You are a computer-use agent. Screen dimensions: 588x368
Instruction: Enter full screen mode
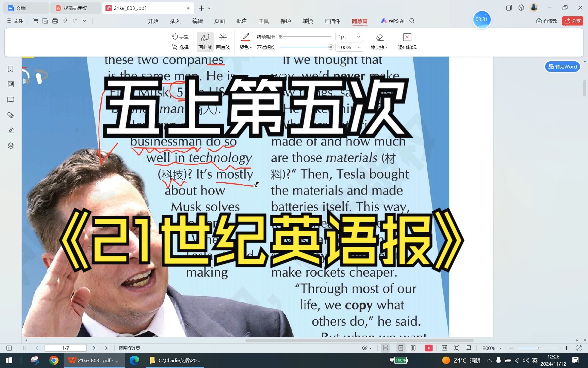pos(579,348)
